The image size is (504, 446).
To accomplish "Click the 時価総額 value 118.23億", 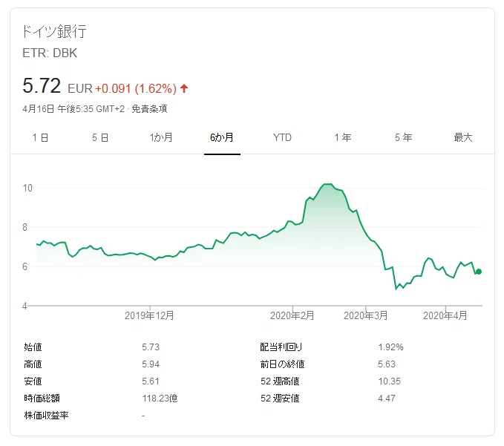I will pos(160,399).
